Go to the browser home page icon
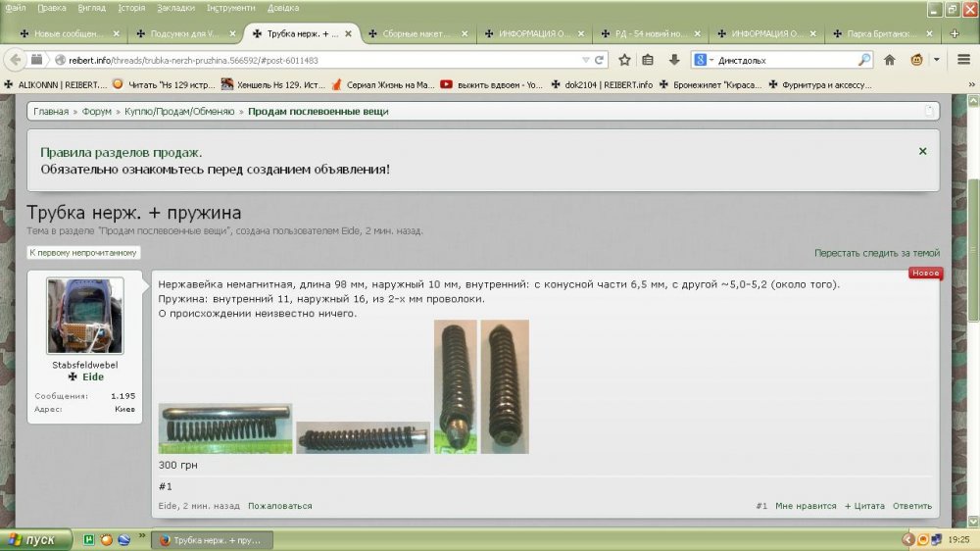980x551 pixels. (x=890, y=60)
